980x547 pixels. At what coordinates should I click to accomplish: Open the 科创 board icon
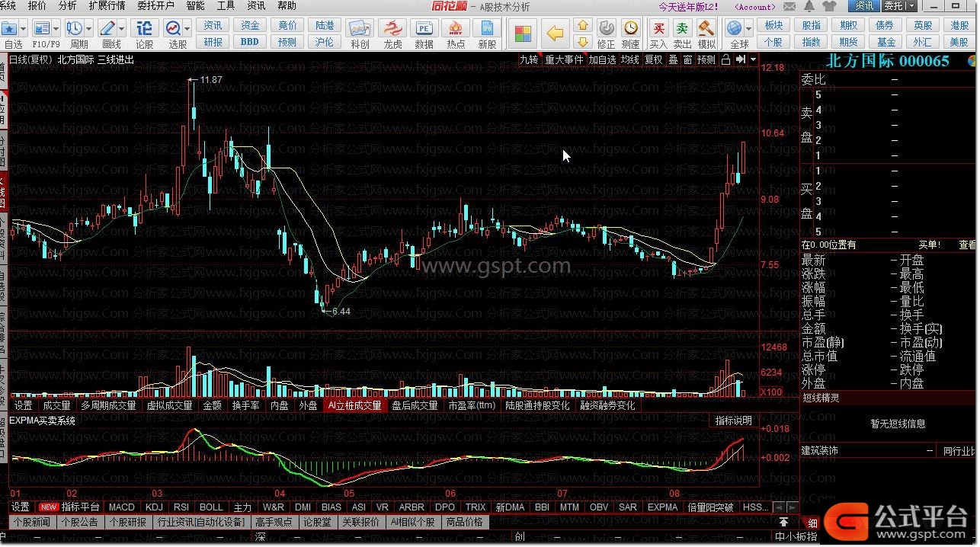[x=360, y=29]
